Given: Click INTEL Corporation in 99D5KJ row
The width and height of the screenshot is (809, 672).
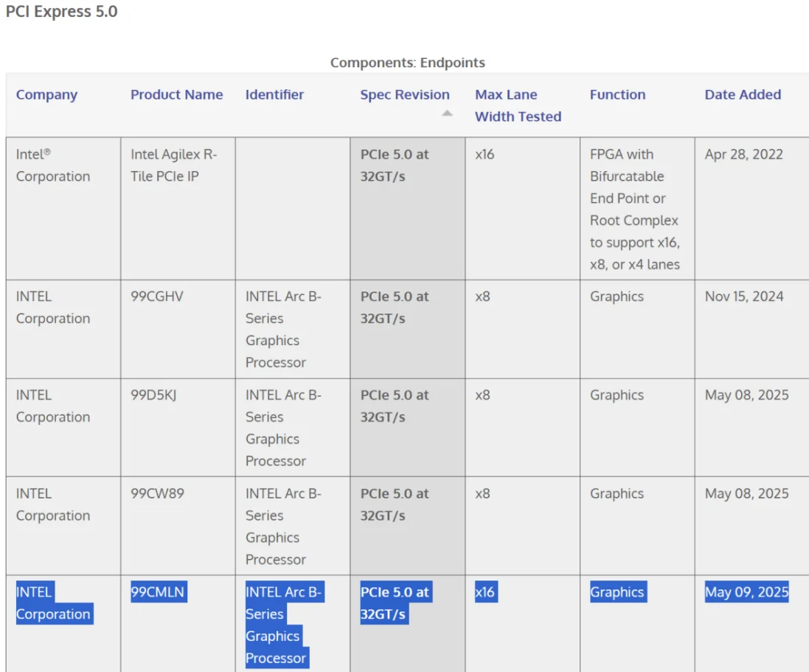Looking at the screenshot, I should pyautogui.click(x=52, y=406).
